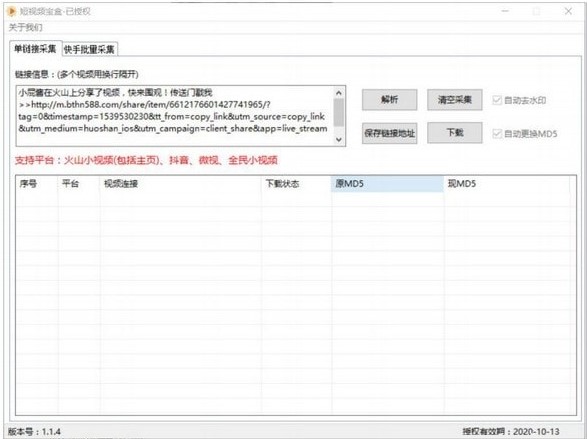Click the app icon in title bar
The height and width of the screenshot is (439, 587).
pos(12,12)
